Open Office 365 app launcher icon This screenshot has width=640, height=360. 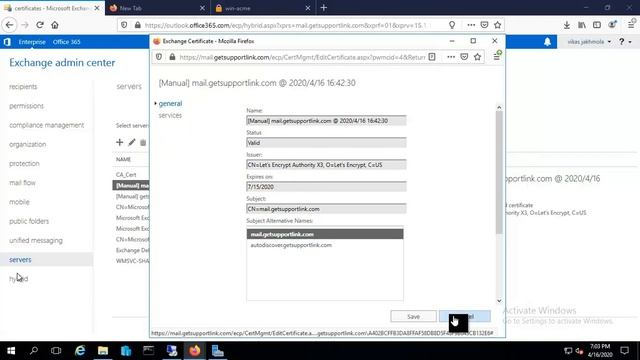click(x=7, y=42)
